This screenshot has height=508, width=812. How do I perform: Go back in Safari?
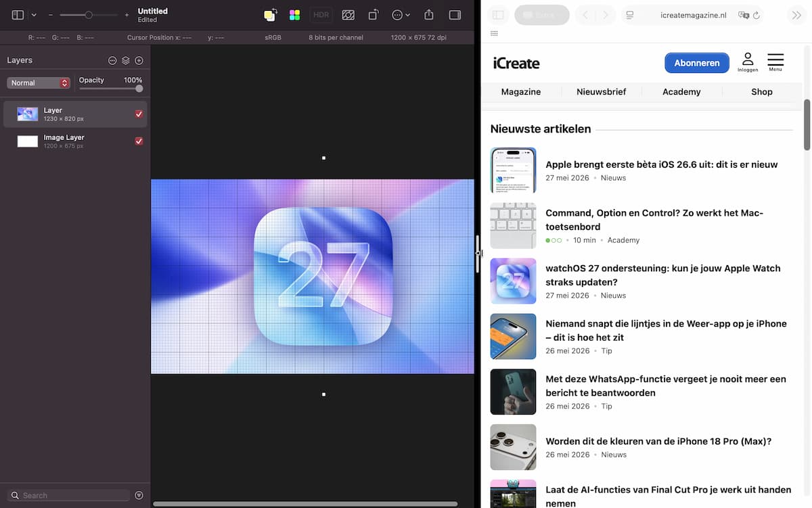pos(585,15)
